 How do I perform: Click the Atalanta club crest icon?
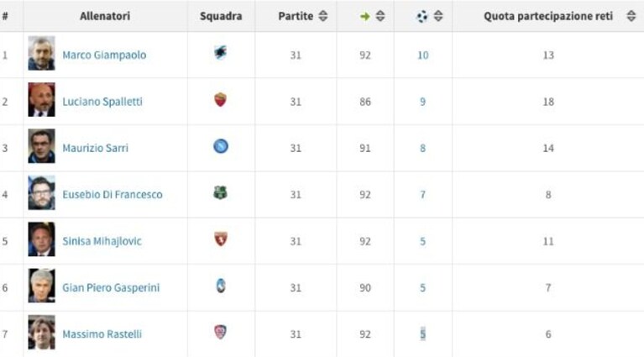(x=221, y=286)
